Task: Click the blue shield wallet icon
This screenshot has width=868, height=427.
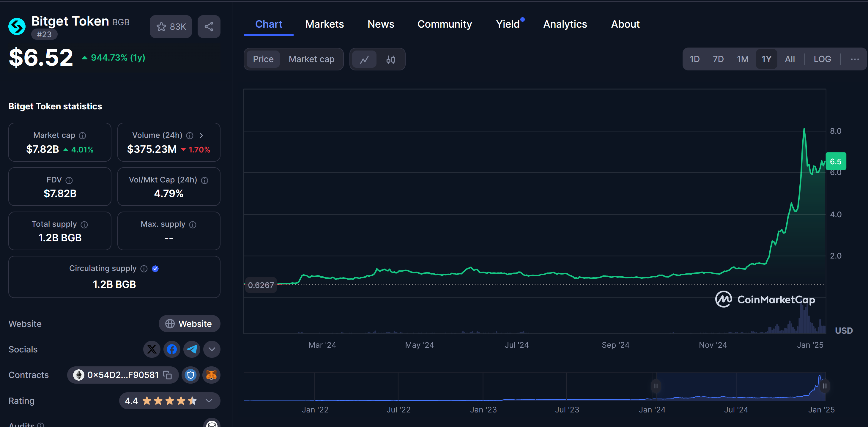Action: [191, 375]
